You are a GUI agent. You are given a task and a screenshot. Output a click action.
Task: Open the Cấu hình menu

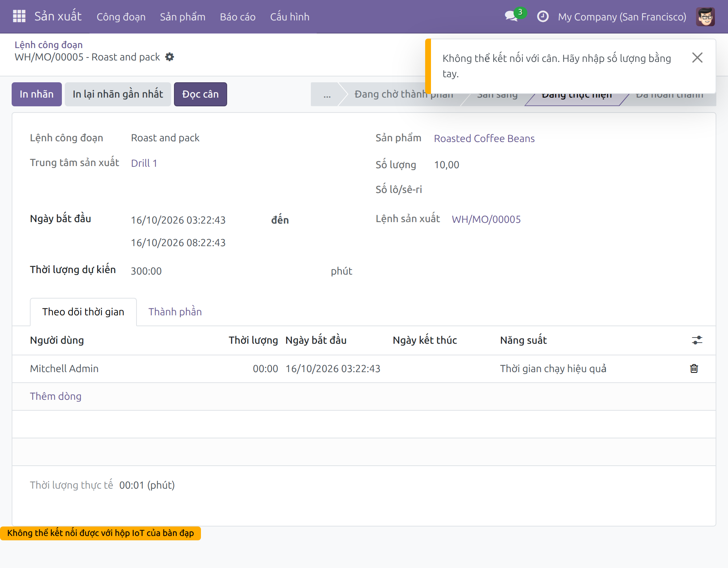tap(290, 17)
